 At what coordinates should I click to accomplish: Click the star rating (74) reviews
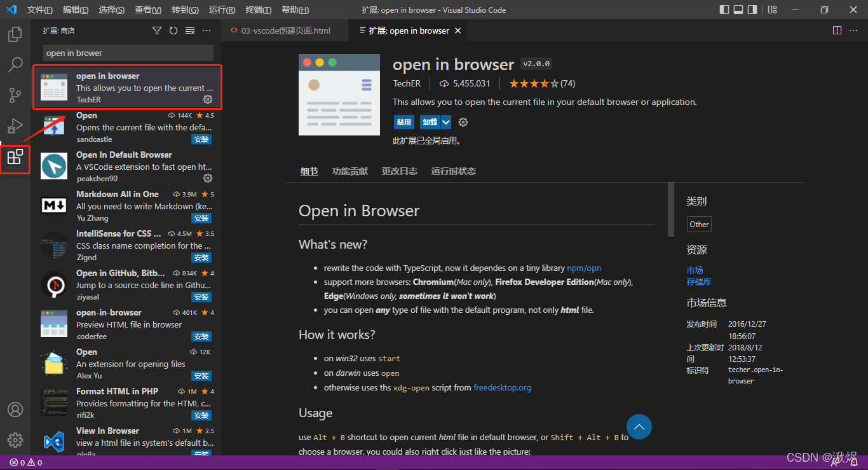[x=542, y=83]
